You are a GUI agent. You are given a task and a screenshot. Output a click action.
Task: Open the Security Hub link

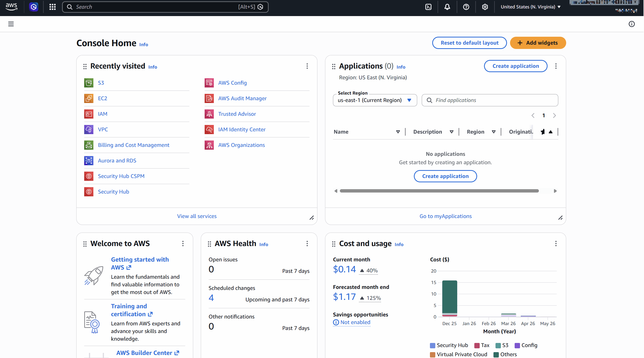pos(114,192)
